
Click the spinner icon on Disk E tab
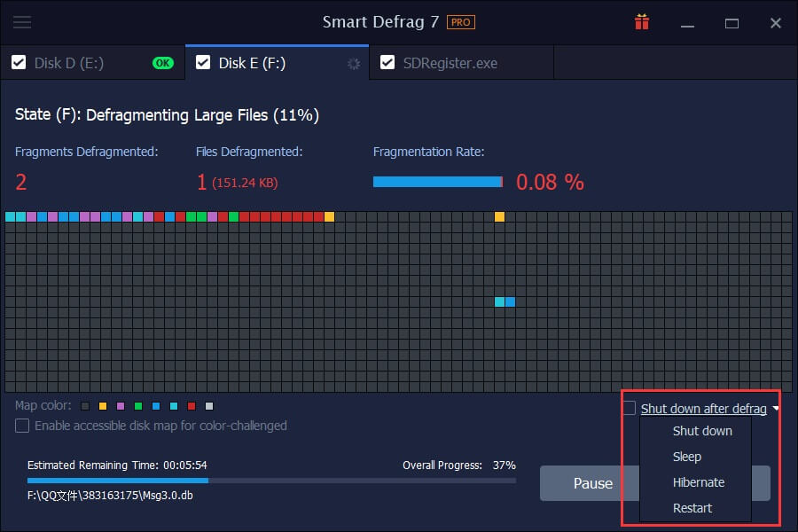click(354, 64)
